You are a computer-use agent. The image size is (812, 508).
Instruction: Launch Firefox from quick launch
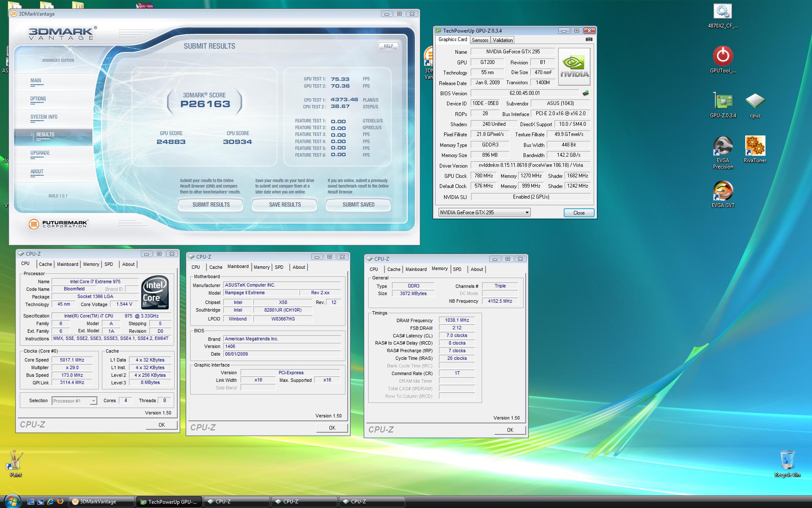click(x=60, y=501)
